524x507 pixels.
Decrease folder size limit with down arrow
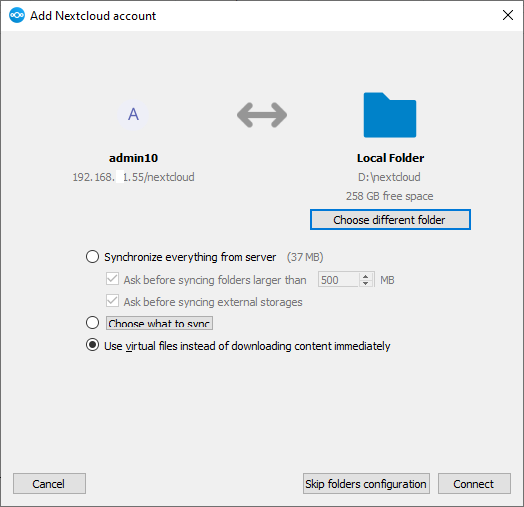366,283
